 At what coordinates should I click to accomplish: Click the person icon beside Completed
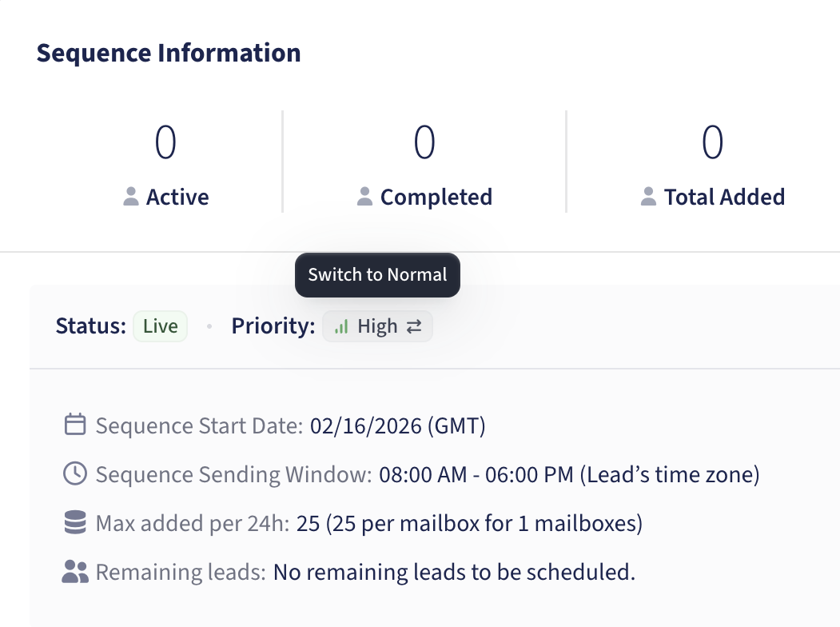pos(365,197)
